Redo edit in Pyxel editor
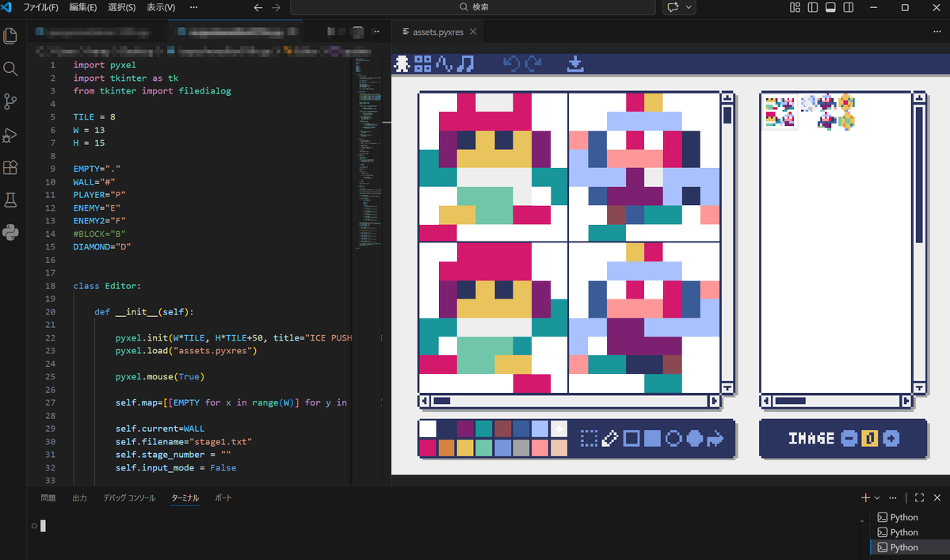 click(533, 63)
